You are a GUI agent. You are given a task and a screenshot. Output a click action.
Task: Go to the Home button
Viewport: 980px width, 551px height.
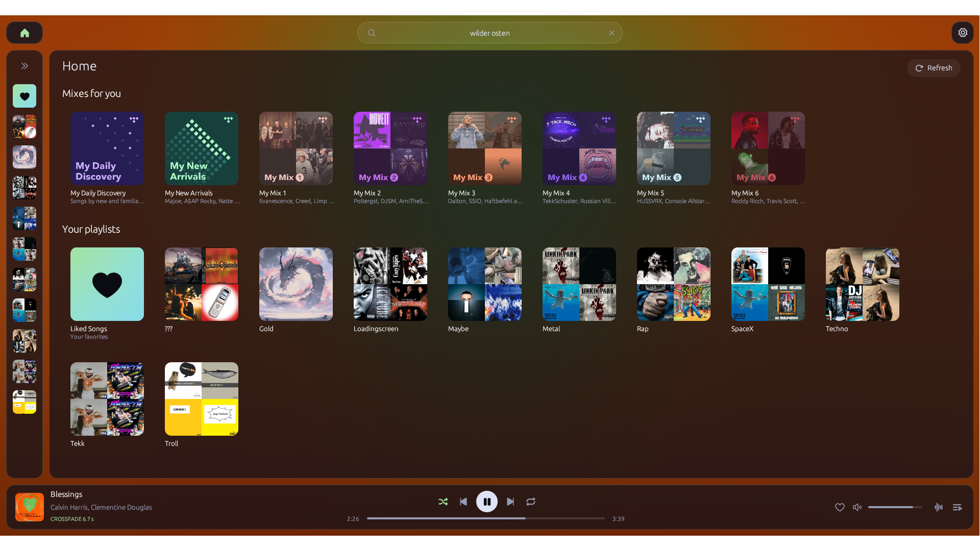point(24,33)
